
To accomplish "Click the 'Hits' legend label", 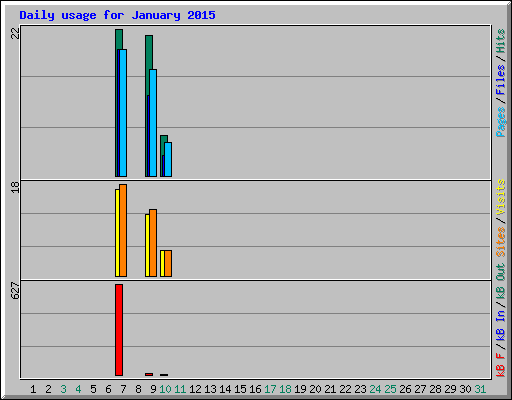I will click(500, 41).
